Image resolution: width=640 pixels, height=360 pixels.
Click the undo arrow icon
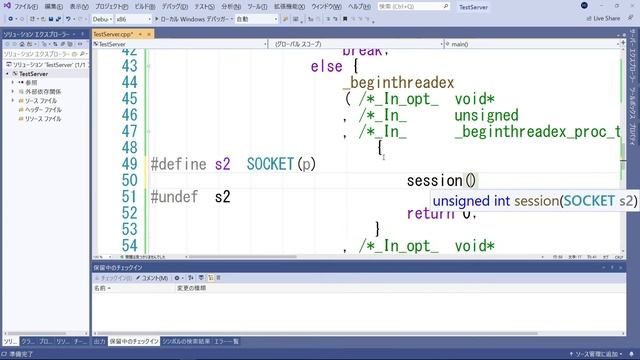coord(68,19)
